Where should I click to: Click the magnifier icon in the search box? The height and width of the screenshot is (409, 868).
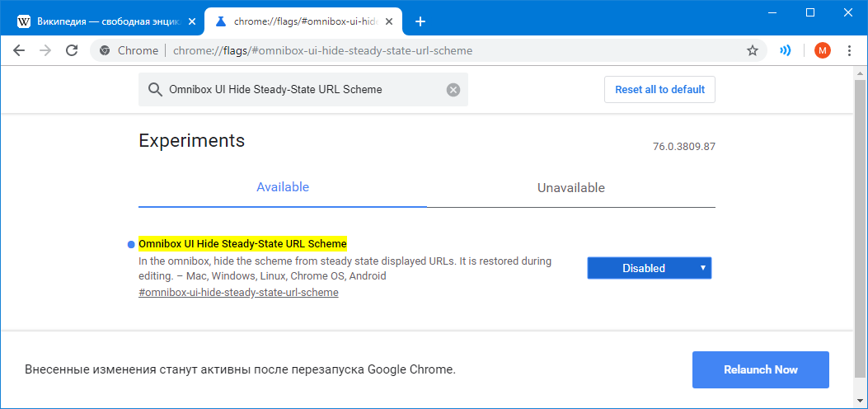point(155,90)
